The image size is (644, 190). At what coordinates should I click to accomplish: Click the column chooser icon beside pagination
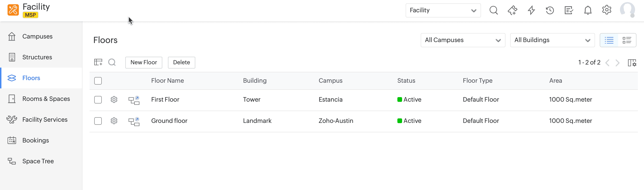(632, 62)
